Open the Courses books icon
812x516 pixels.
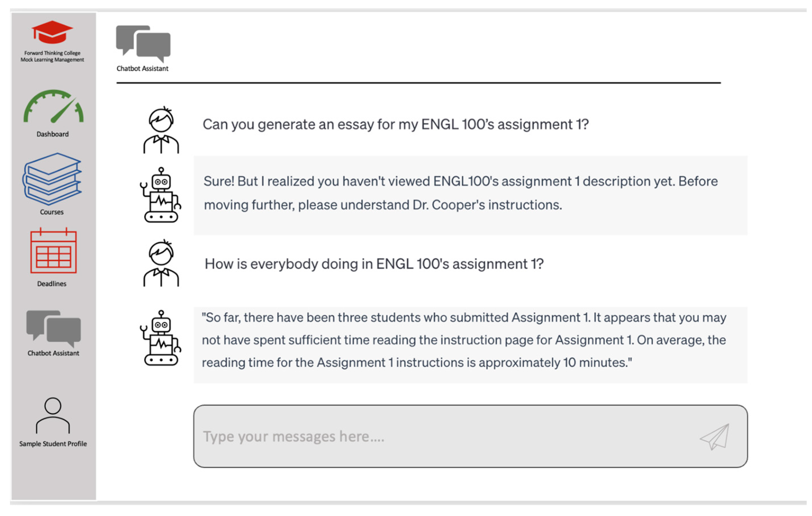52,179
